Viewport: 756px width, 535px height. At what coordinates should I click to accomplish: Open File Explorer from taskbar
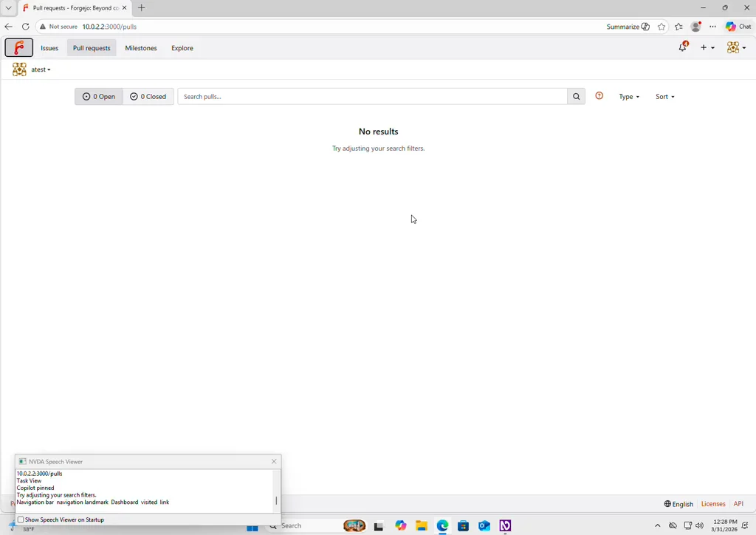(x=422, y=526)
